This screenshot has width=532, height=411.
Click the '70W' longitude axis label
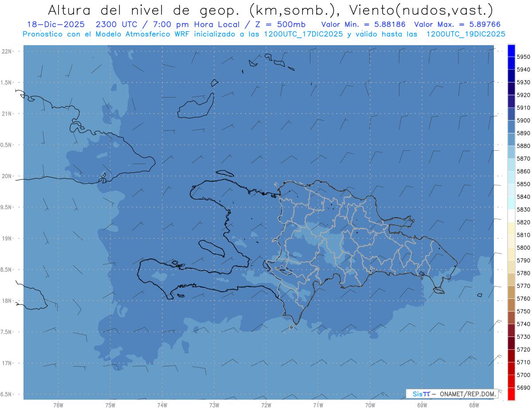(370, 405)
